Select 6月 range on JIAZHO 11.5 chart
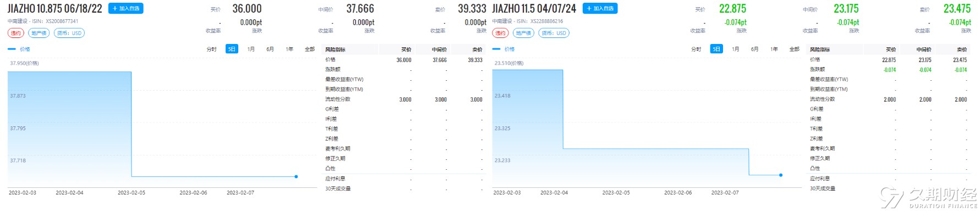The width and height of the screenshot is (980, 211). tap(755, 49)
